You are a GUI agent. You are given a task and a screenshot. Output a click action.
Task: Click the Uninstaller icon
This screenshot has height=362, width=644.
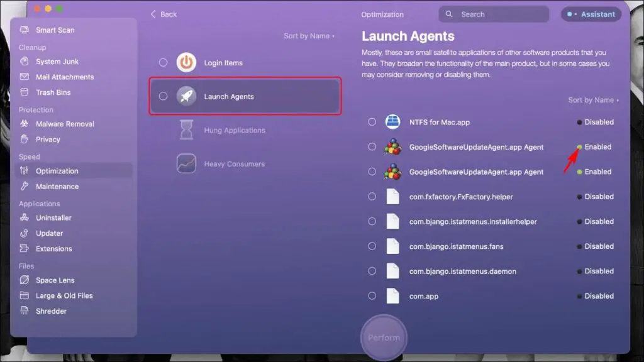[25, 217]
